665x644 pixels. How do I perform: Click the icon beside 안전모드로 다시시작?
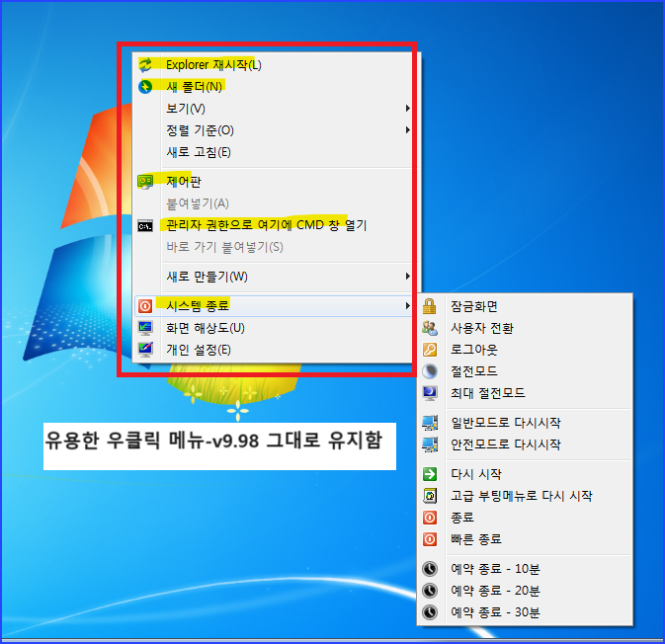(430, 444)
